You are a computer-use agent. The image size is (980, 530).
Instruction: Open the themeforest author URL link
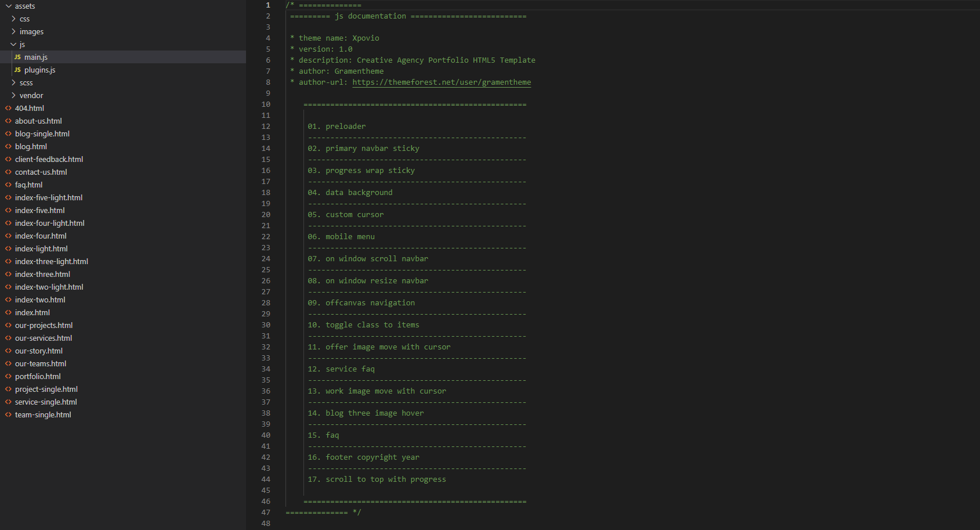[x=441, y=82]
